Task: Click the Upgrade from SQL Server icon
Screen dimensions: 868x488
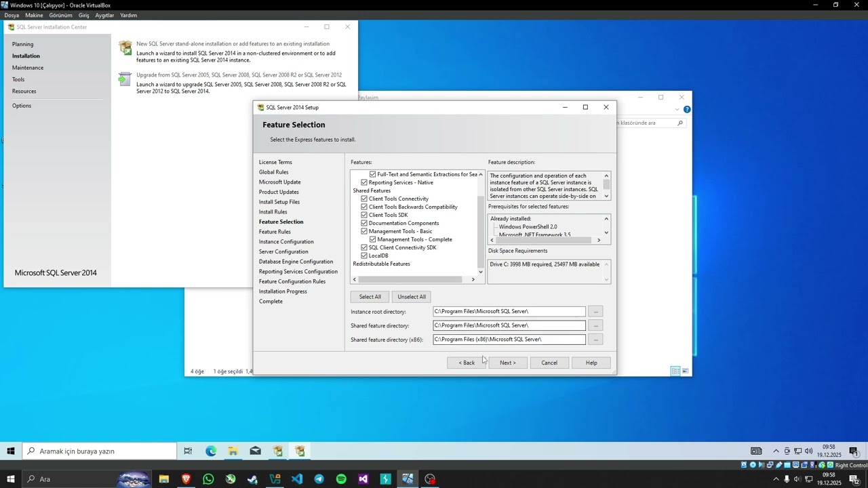Action: click(125, 79)
